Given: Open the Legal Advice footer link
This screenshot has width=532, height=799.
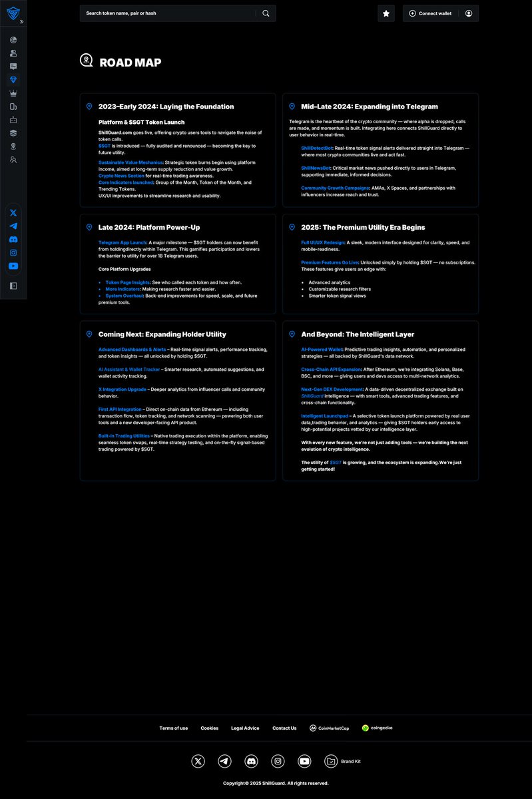Looking at the screenshot, I should point(245,728).
